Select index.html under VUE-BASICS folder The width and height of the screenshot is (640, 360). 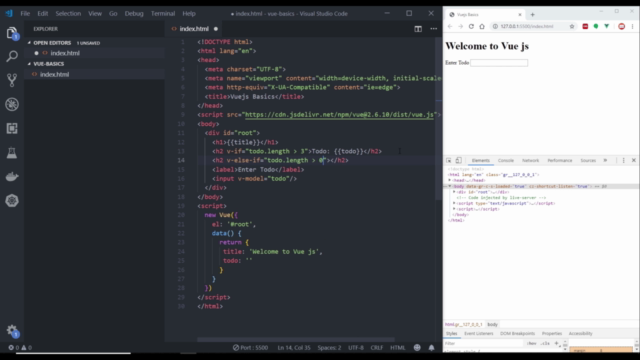[54, 75]
